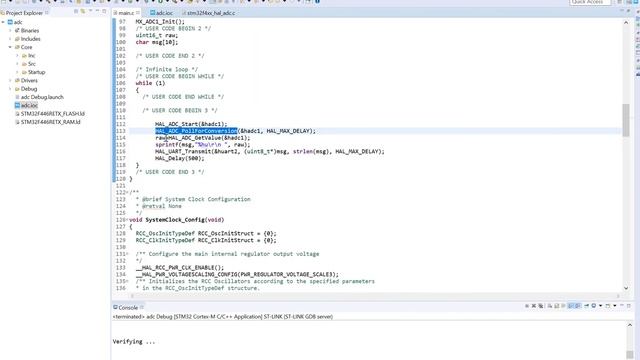Maximize the Project Explorer panel

[x=104, y=12]
